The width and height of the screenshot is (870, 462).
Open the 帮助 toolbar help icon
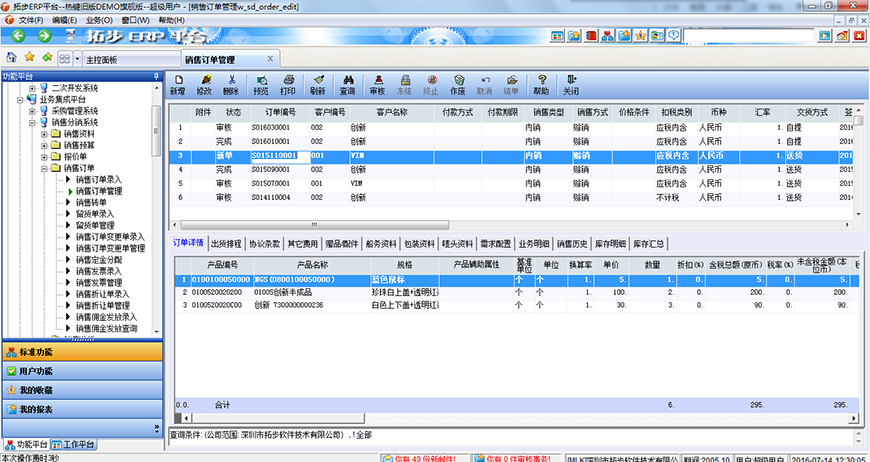541,84
